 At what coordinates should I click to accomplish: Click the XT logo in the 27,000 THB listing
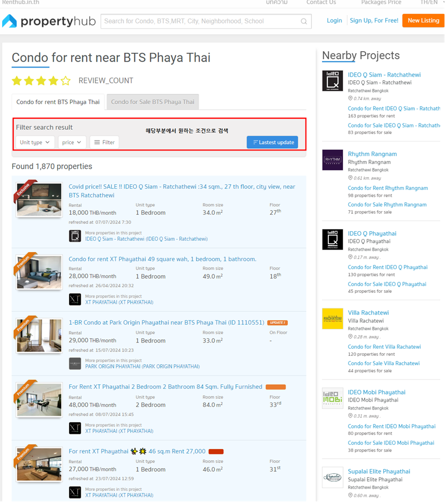coord(75,492)
